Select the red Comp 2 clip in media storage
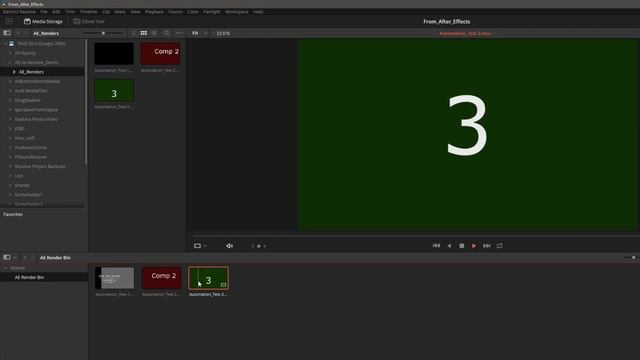The height and width of the screenshot is (360, 640). [x=160, y=53]
